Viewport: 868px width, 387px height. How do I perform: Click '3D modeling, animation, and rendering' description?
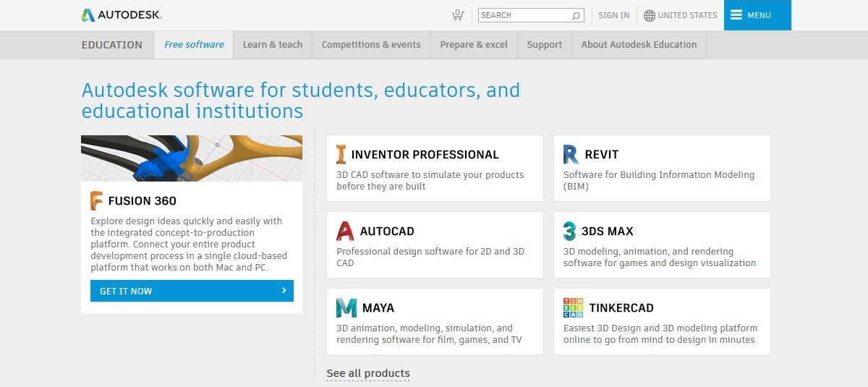coord(660,257)
